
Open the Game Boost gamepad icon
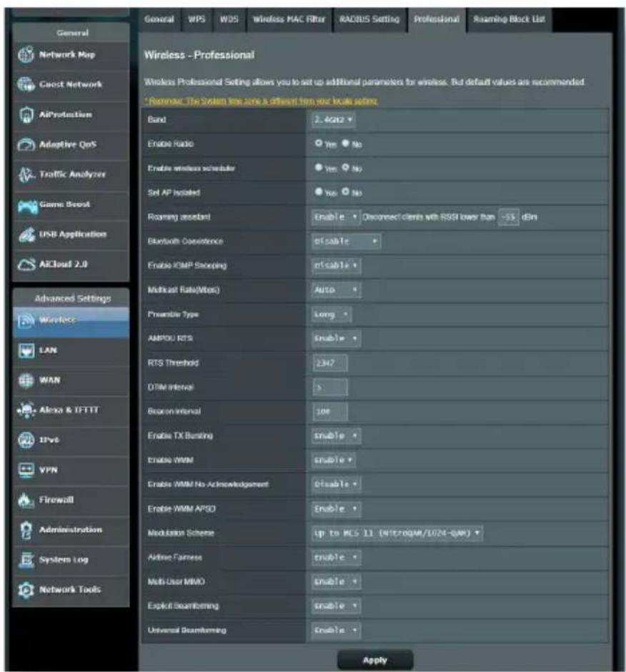coord(27,206)
